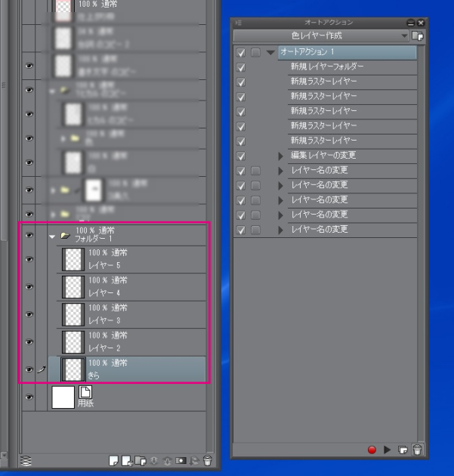The image size is (454, 476).
Task: Select the オートアクション 1 entry
Action: coord(347,52)
